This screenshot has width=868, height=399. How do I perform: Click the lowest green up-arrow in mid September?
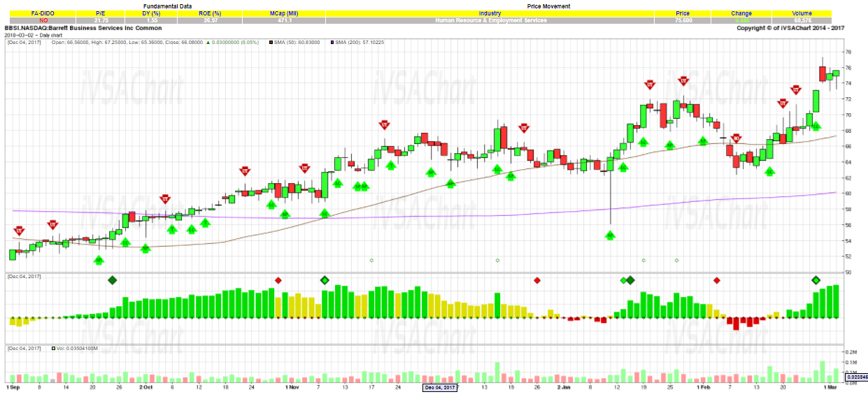[99, 260]
